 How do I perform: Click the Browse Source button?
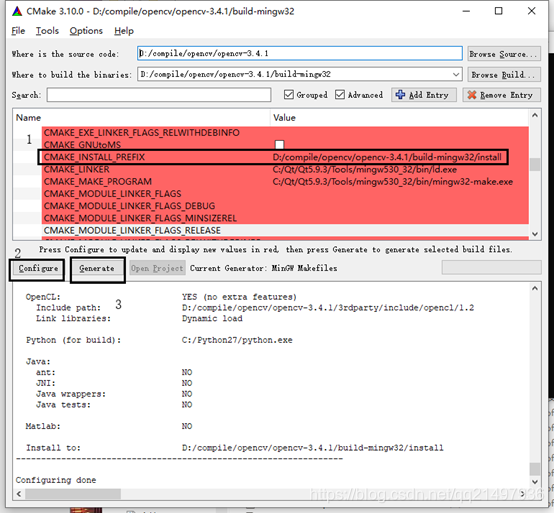click(504, 54)
